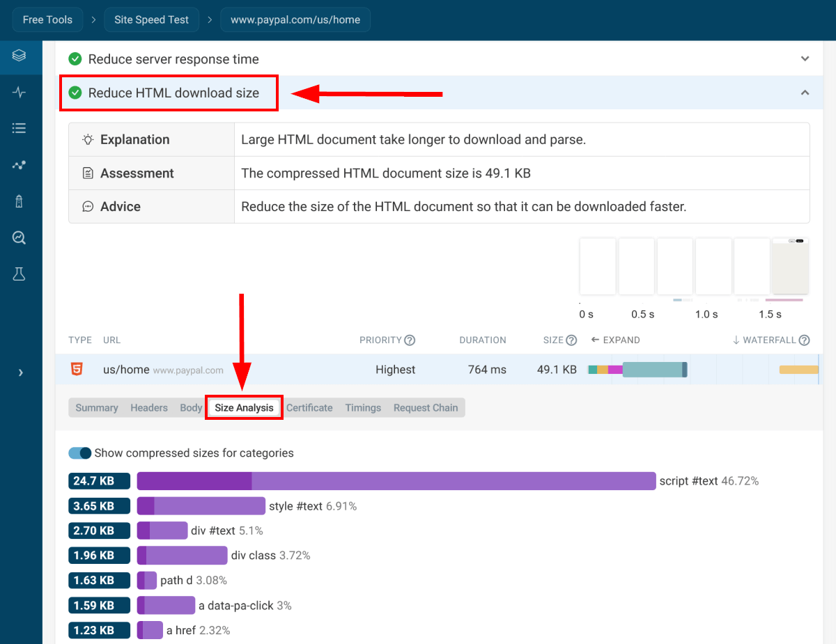This screenshot has width=836, height=644.
Task: Go to Site Speed Test breadcrumb
Action: click(151, 19)
